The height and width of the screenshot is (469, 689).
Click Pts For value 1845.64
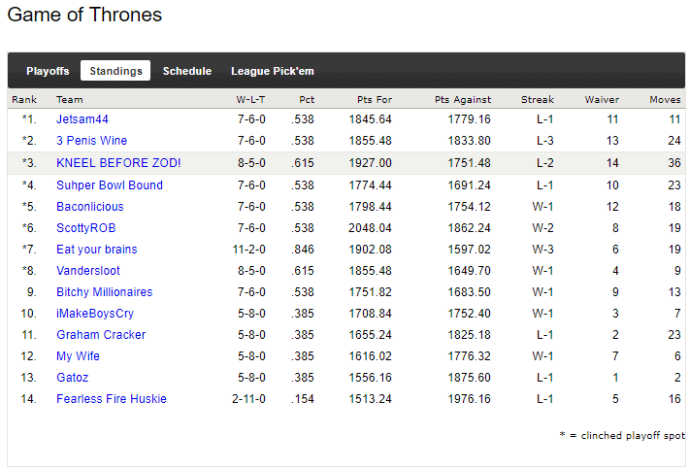pos(370,119)
